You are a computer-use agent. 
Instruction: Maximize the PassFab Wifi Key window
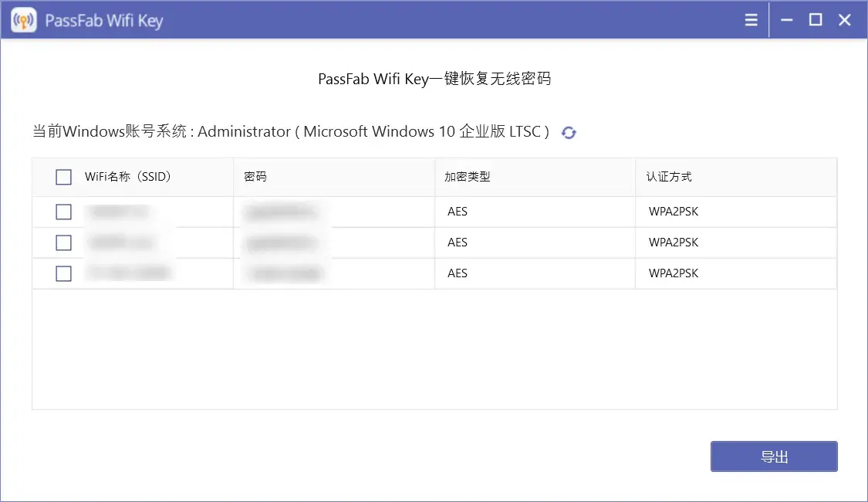coord(816,20)
